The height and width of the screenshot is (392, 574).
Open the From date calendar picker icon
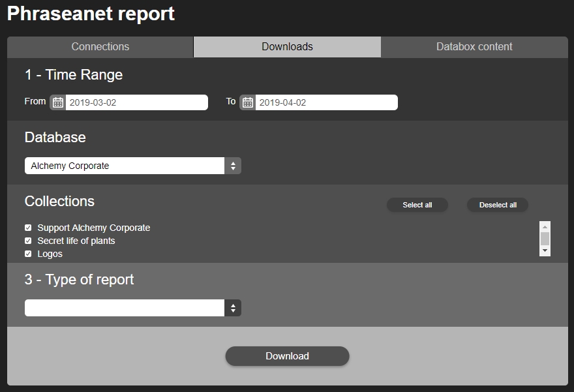pos(57,102)
